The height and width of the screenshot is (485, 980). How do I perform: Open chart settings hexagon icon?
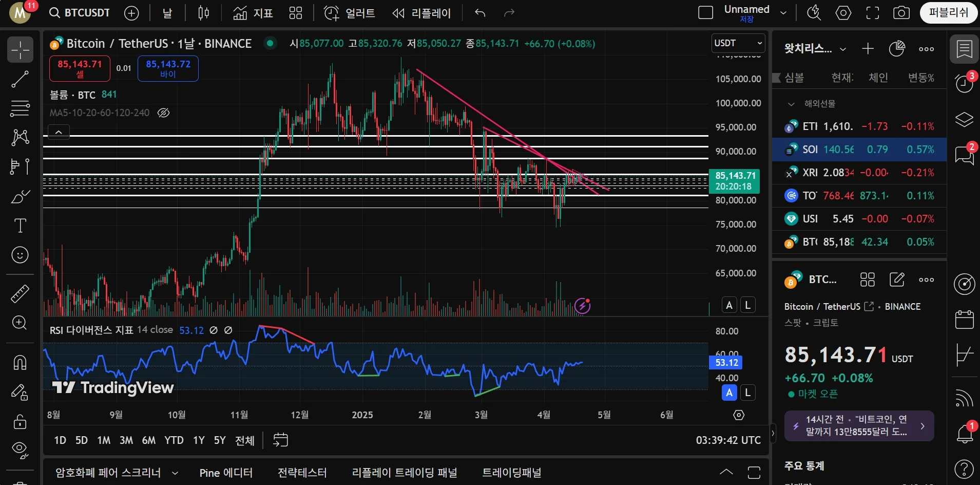843,13
